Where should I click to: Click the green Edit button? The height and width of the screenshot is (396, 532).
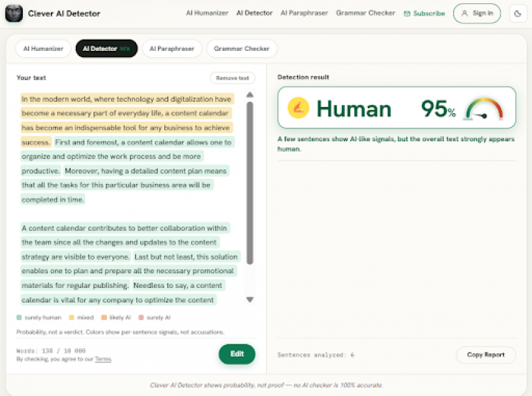(x=237, y=354)
